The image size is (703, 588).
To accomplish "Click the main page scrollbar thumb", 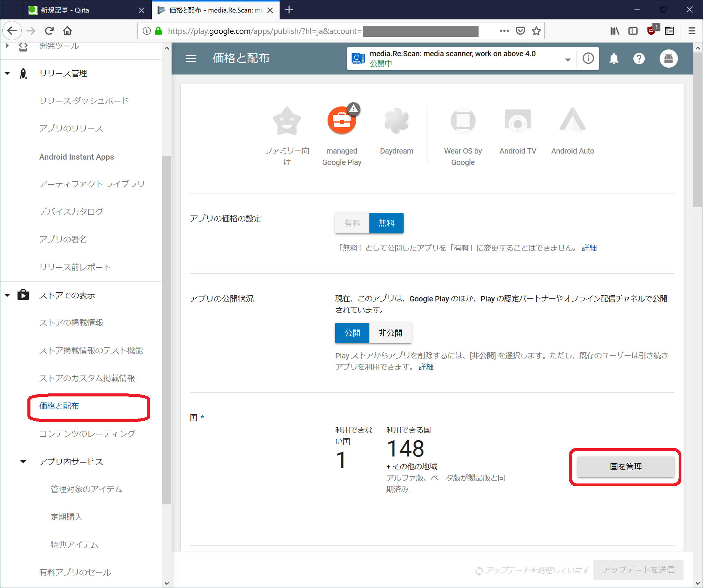I will (697, 130).
